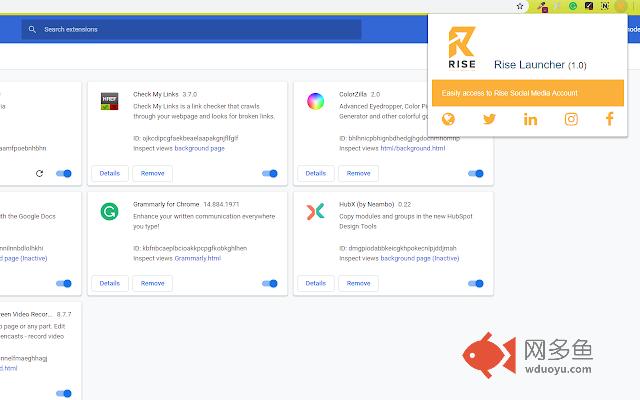
Task: Toggle the Google Docs extension switch
Action: pos(64,283)
